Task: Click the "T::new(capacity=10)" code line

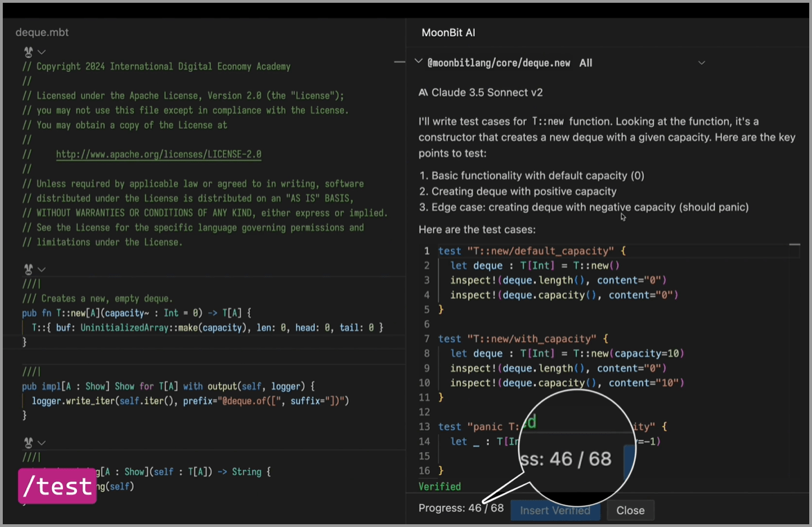Action: (567, 354)
